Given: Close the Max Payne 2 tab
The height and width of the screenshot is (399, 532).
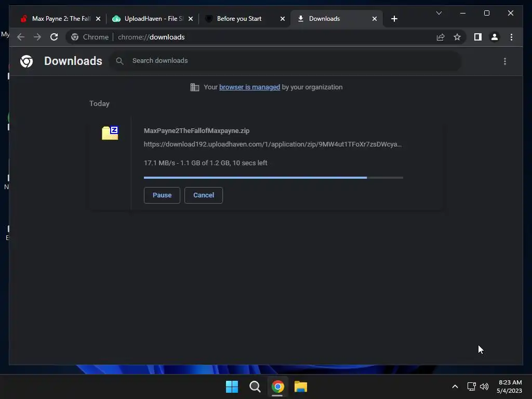Looking at the screenshot, I should click(98, 19).
